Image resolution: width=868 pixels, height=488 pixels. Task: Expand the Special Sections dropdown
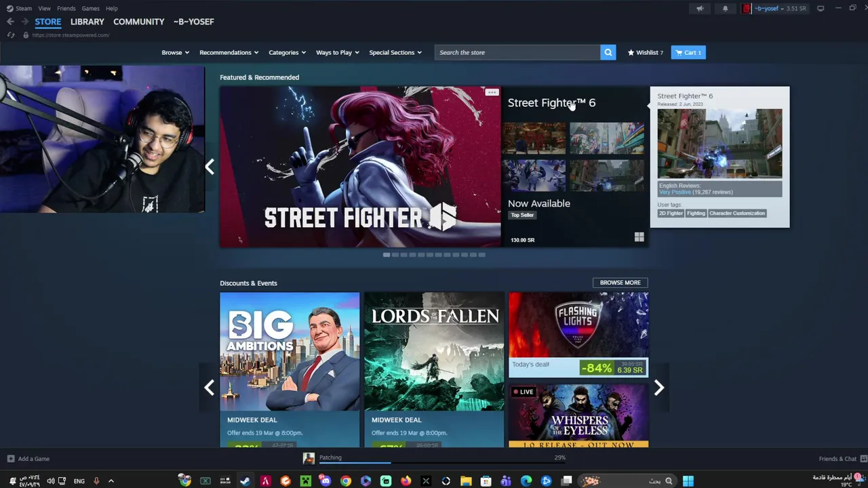[x=395, y=52]
